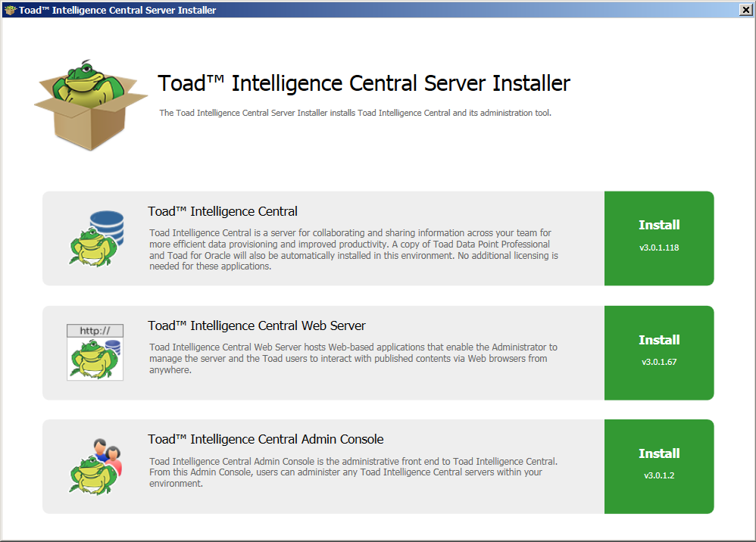Click the http:// Web Server toad icon
Screen dimensions: 756x542
coord(95,352)
